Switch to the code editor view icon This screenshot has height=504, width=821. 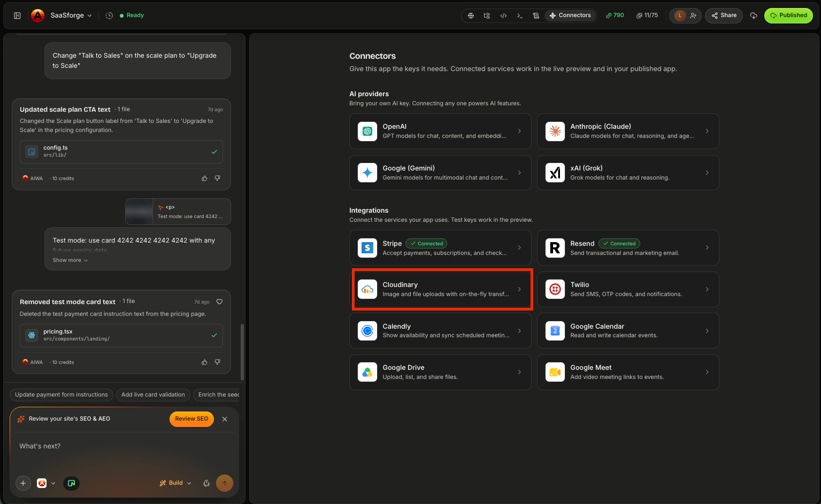(503, 15)
